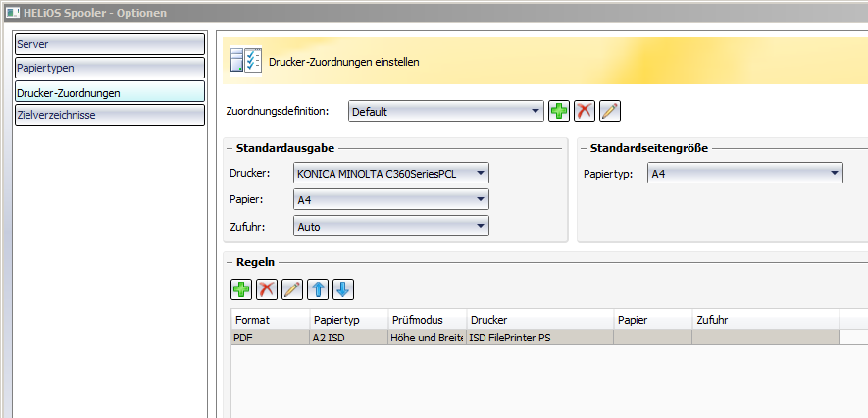The height and width of the screenshot is (418, 868).
Task: Sort by the Drucker column header
Action: pos(539,320)
